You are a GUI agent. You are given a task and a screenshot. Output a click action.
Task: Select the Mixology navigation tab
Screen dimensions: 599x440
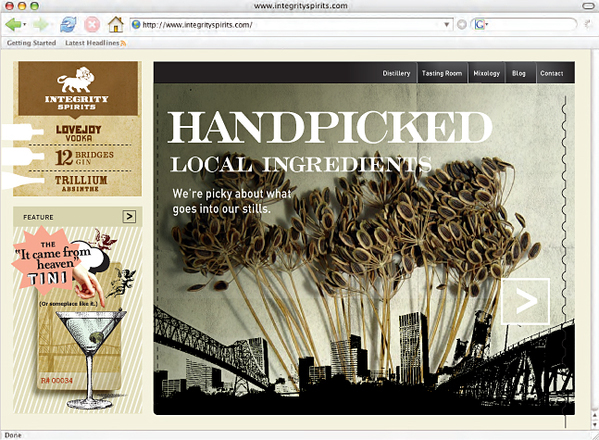pos(486,73)
